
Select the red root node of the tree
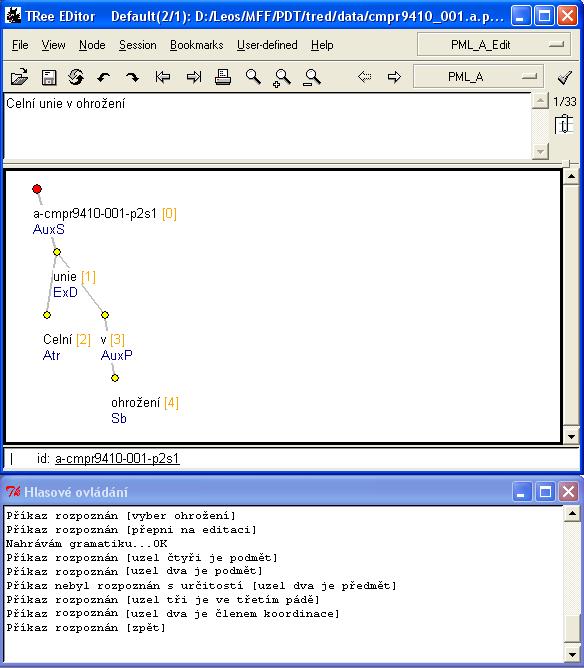pos(37,189)
